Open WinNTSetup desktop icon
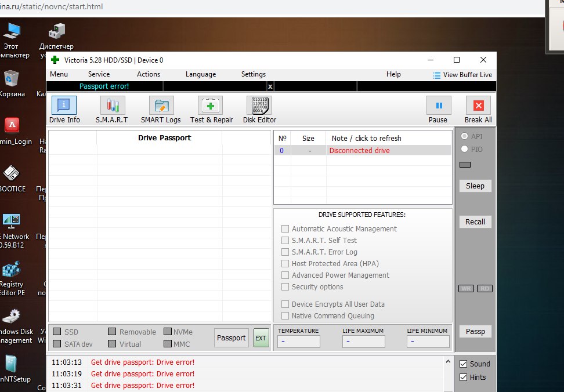The width and height of the screenshot is (564, 392). (x=11, y=364)
